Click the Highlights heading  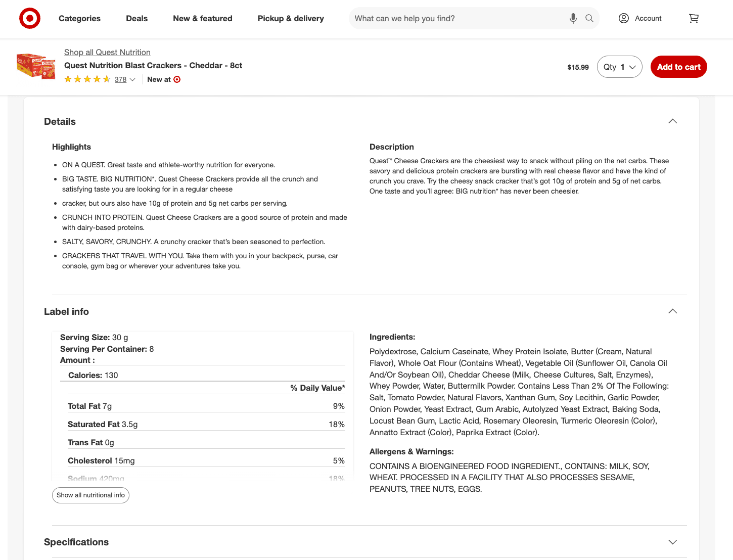coord(71,147)
